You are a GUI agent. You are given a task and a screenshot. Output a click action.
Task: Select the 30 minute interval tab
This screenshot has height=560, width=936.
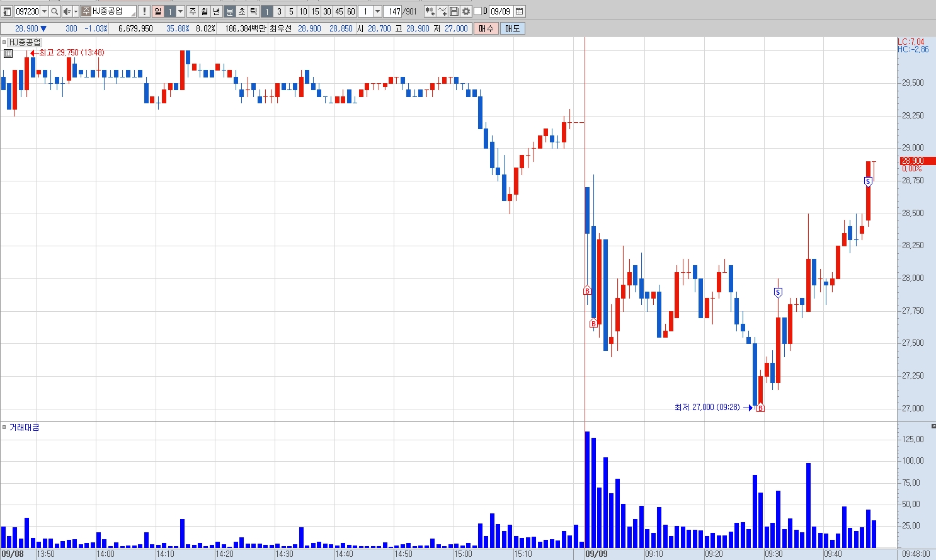pos(327,11)
